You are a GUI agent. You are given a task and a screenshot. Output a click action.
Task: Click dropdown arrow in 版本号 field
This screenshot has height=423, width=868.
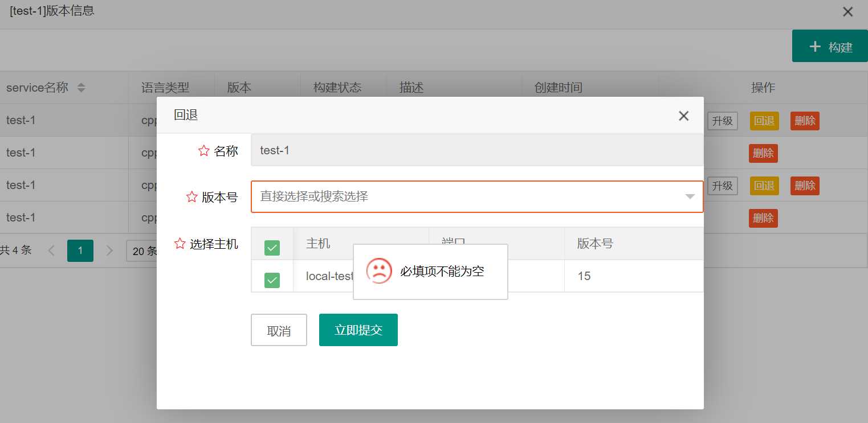[x=690, y=197]
